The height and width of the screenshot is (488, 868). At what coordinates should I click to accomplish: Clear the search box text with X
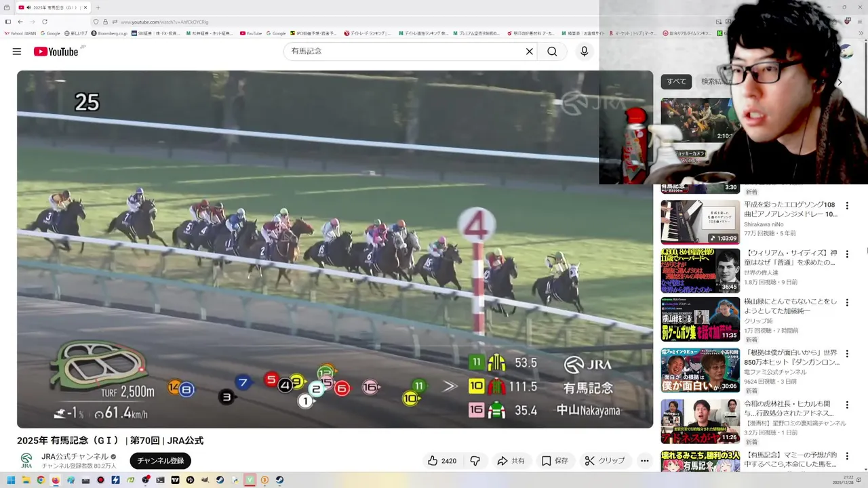530,52
